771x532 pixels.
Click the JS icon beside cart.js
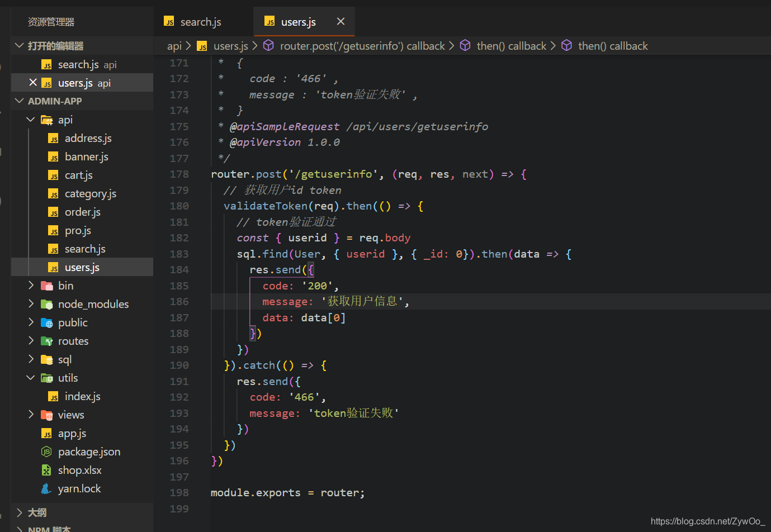[53, 175]
